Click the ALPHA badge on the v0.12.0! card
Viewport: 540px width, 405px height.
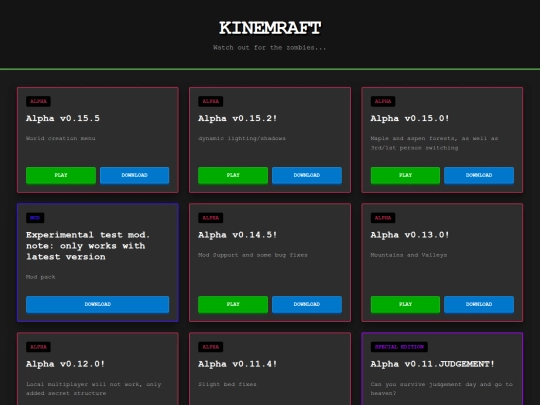tap(38, 347)
